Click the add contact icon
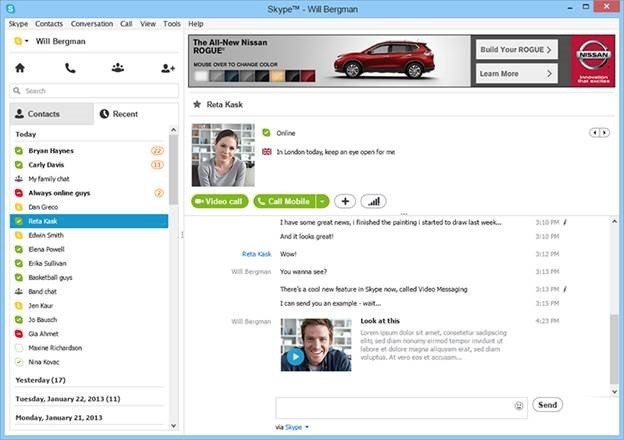The height and width of the screenshot is (440, 624). pyautogui.click(x=168, y=68)
